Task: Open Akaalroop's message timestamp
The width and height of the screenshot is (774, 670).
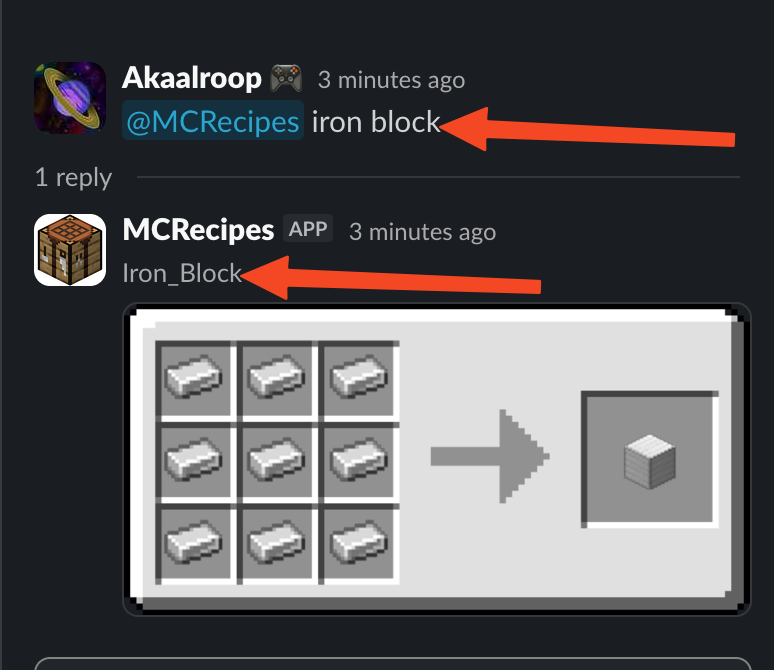Action: (x=391, y=80)
